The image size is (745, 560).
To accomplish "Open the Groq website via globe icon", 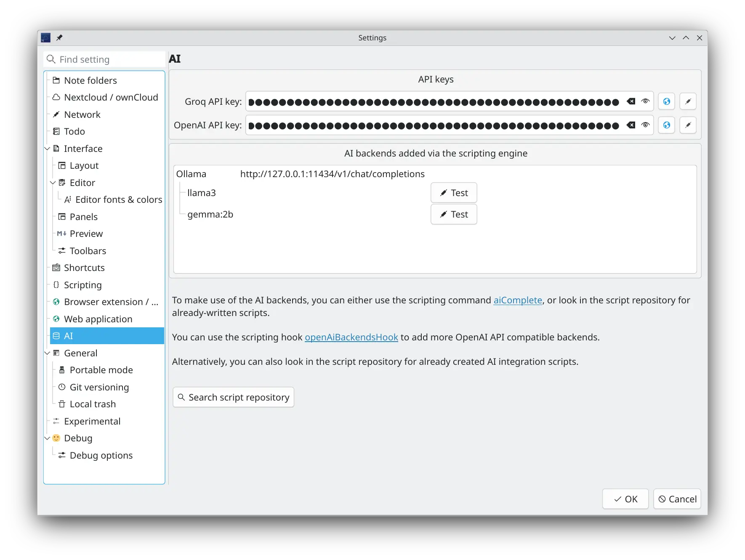I will tap(666, 101).
